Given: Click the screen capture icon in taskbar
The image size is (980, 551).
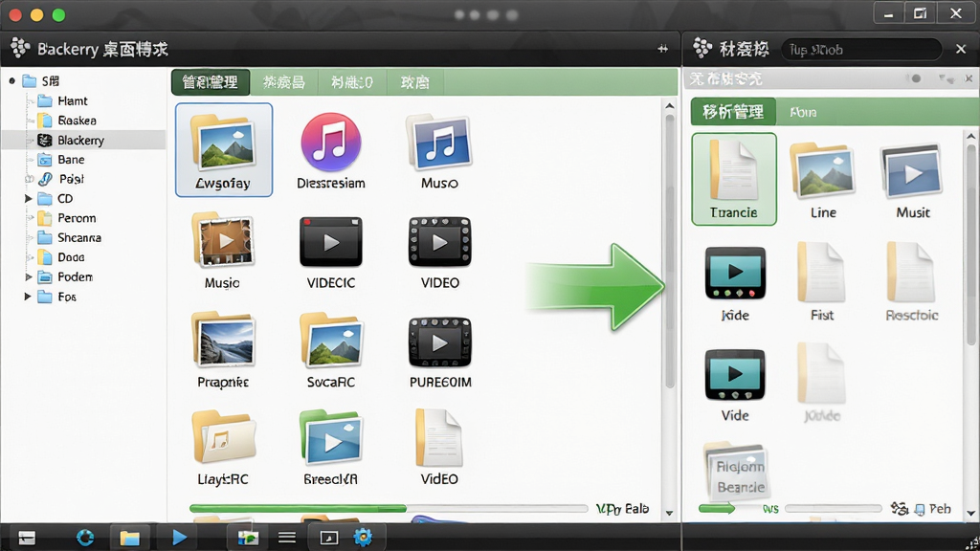Looking at the screenshot, I should 329,538.
